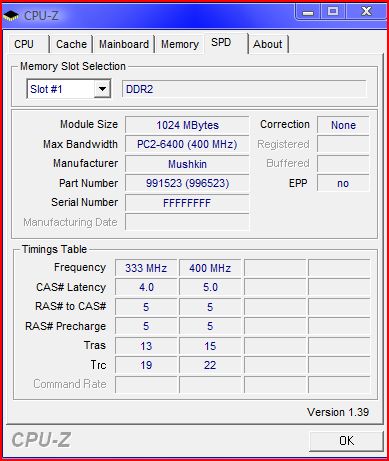
Task: Switch to the CPU tab
Action: click(x=24, y=44)
